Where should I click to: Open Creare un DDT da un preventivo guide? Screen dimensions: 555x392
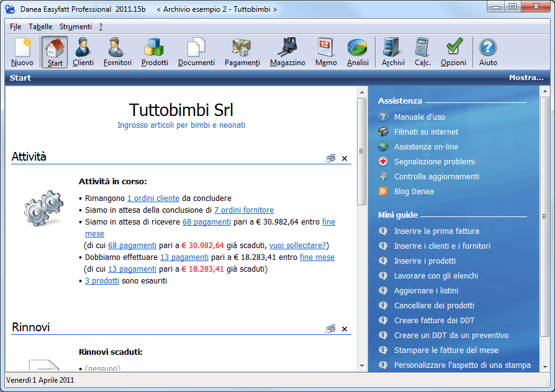451,335
